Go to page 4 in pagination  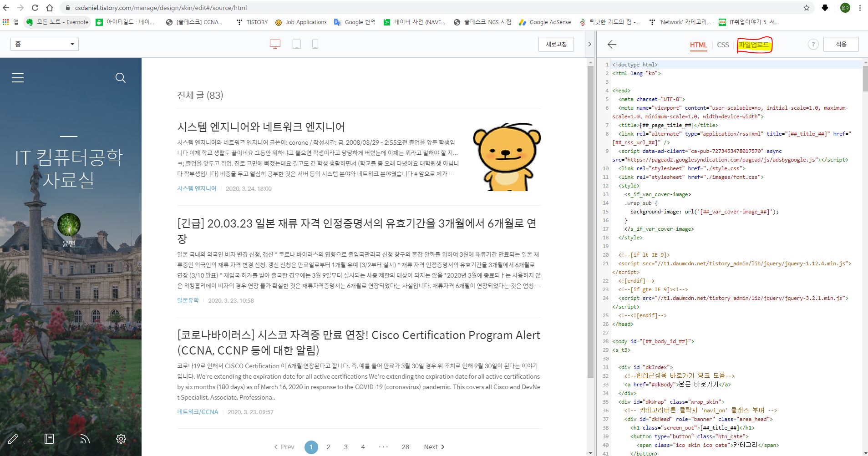point(363,447)
